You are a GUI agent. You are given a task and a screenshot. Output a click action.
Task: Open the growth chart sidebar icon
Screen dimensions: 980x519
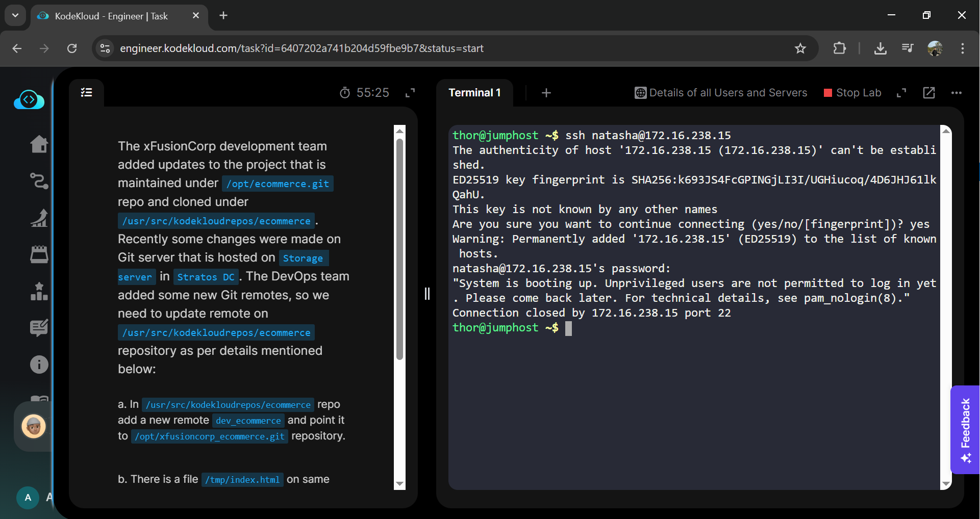point(39,218)
